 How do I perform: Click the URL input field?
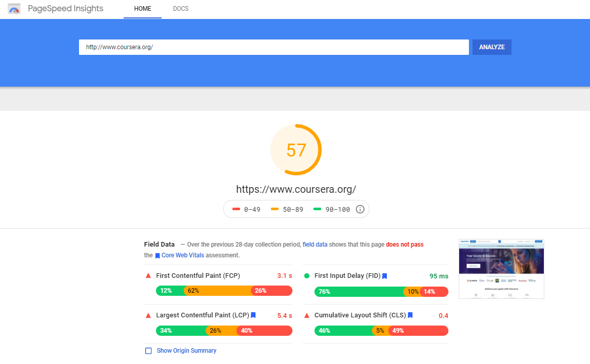click(274, 47)
